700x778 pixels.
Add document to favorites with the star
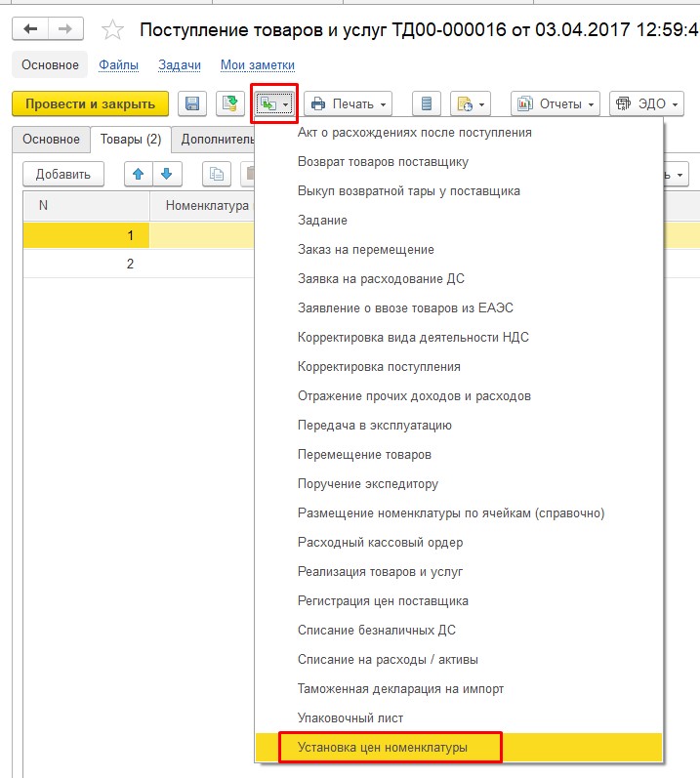112,29
